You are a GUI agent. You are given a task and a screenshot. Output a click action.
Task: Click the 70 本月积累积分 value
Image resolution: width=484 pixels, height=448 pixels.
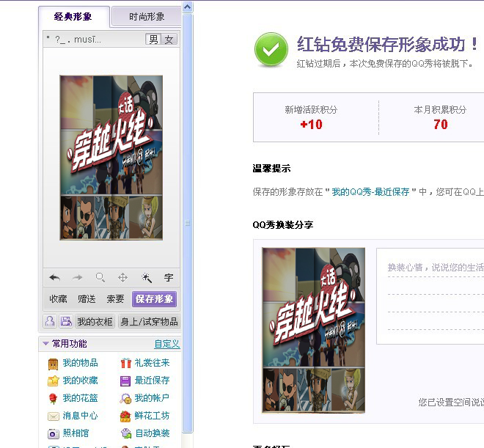click(441, 125)
